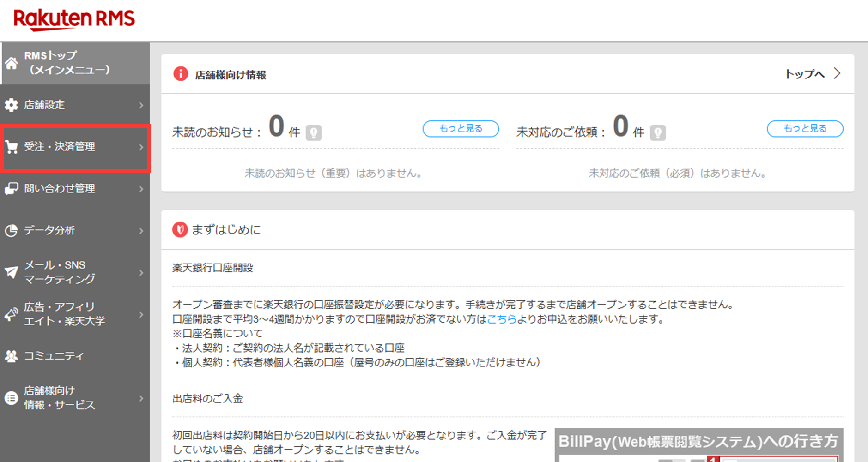The height and width of the screenshot is (462, 868).
Task: Open the 問い合わせ管理 menu item
Action: click(x=75, y=189)
